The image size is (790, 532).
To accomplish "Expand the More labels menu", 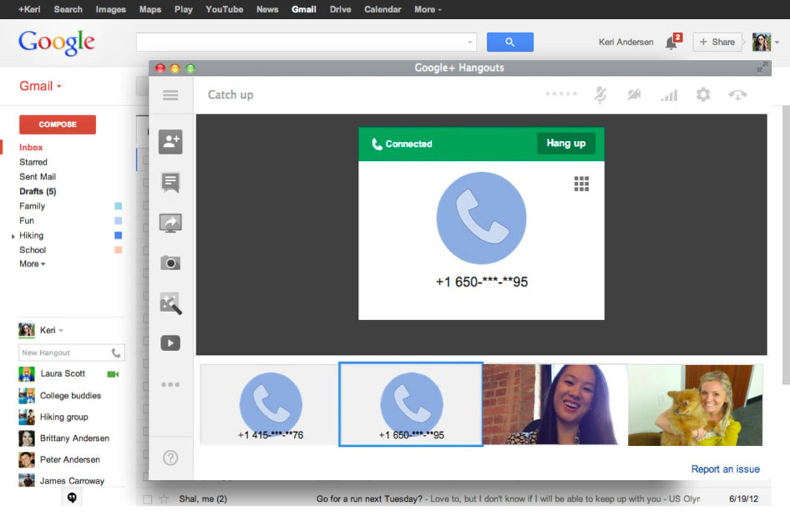I will [x=31, y=264].
